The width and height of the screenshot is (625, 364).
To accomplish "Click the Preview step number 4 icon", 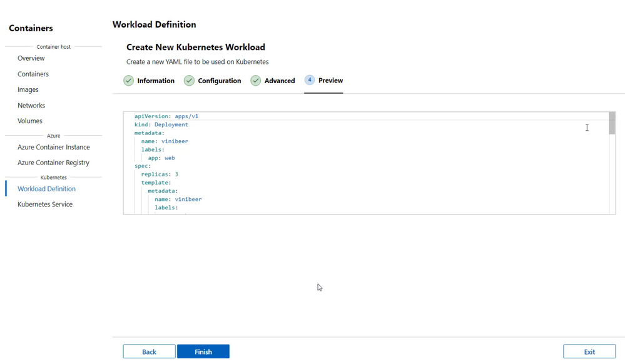I will pyautogui.click(x=310, y=80).
